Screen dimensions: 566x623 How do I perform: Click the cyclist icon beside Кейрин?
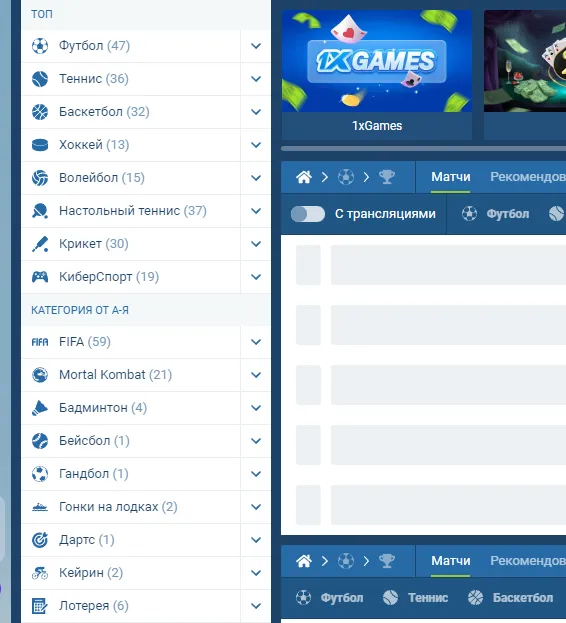click(40, 573)
